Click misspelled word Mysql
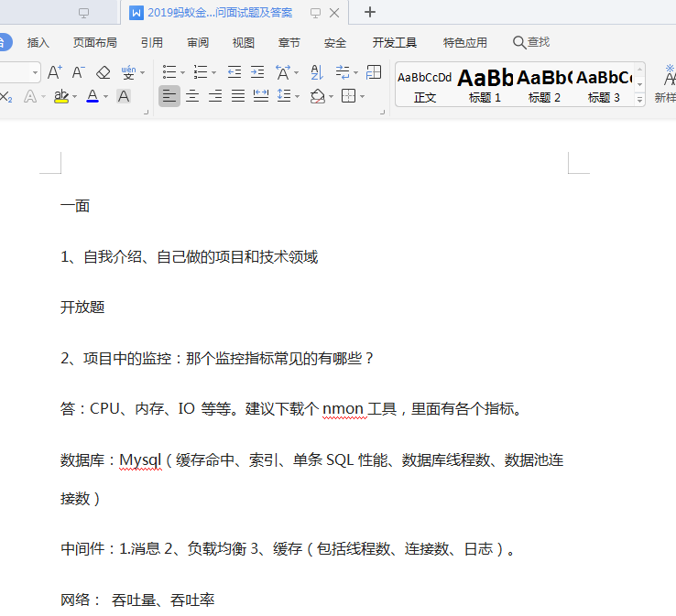 tap(140, 460)
